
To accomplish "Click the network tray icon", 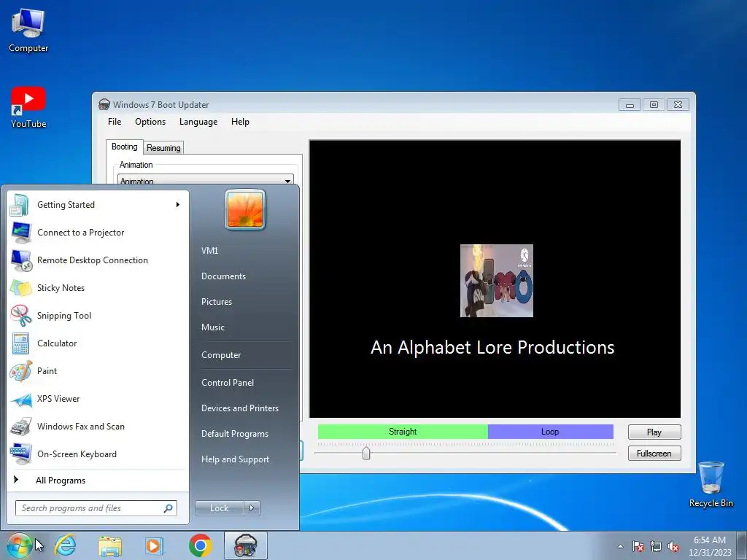I will [656, 547].
